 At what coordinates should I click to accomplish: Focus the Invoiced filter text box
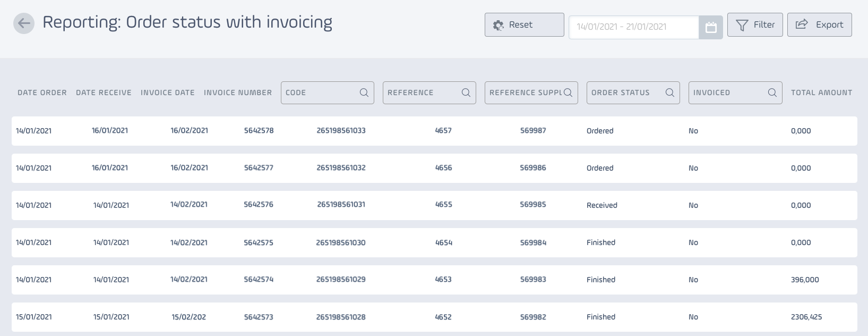735,93
